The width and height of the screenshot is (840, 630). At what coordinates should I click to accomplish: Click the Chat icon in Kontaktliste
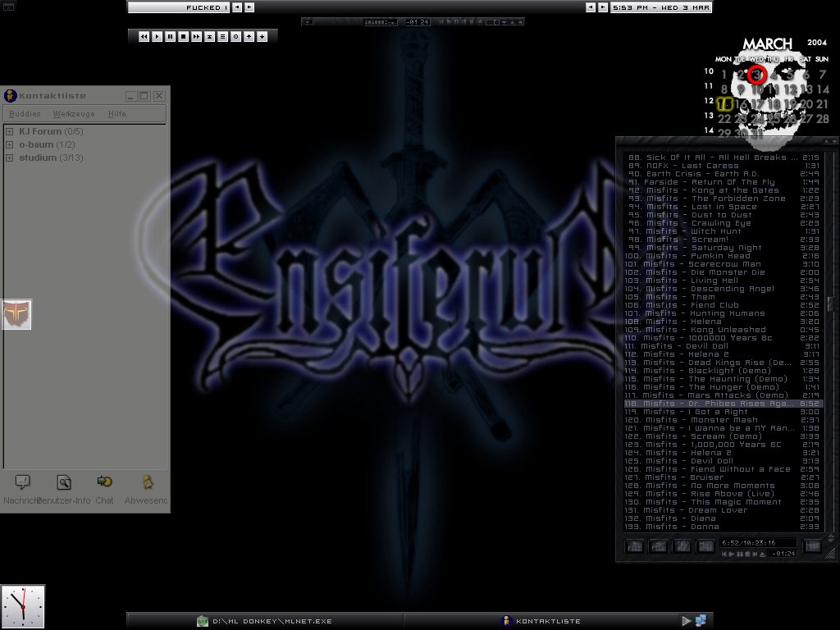104,482
